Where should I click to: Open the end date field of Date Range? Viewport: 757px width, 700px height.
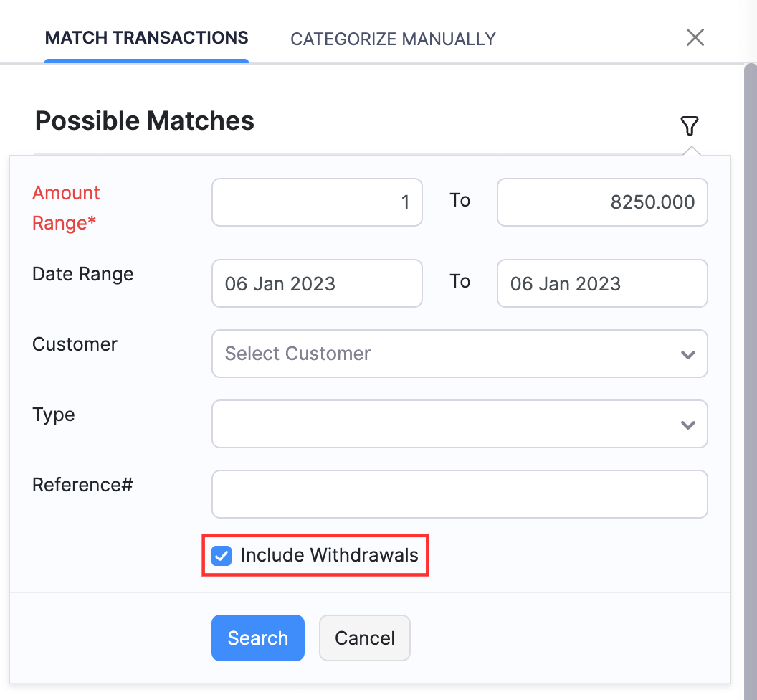click(x=601, y=283)
